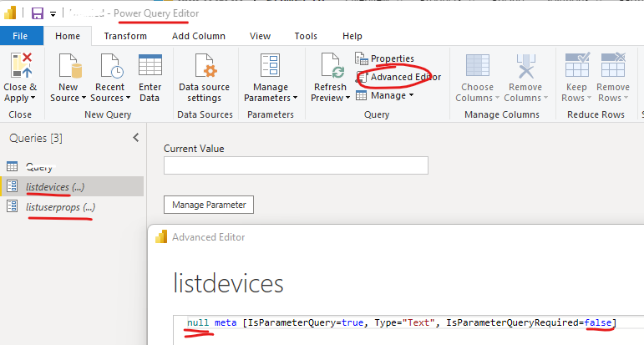The height and width of the screenshot is (345, 644).
Task: Click the Save icon in title bar
Action: [38, 13]
